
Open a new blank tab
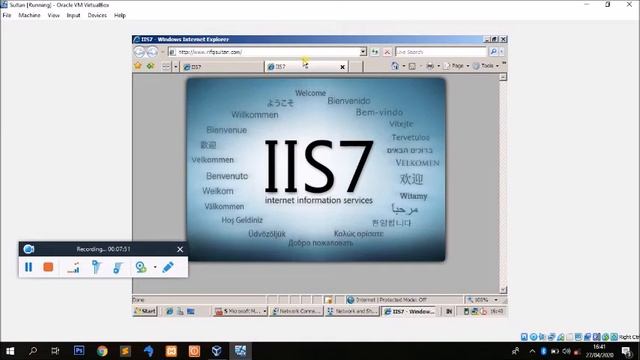click(356, 67)
